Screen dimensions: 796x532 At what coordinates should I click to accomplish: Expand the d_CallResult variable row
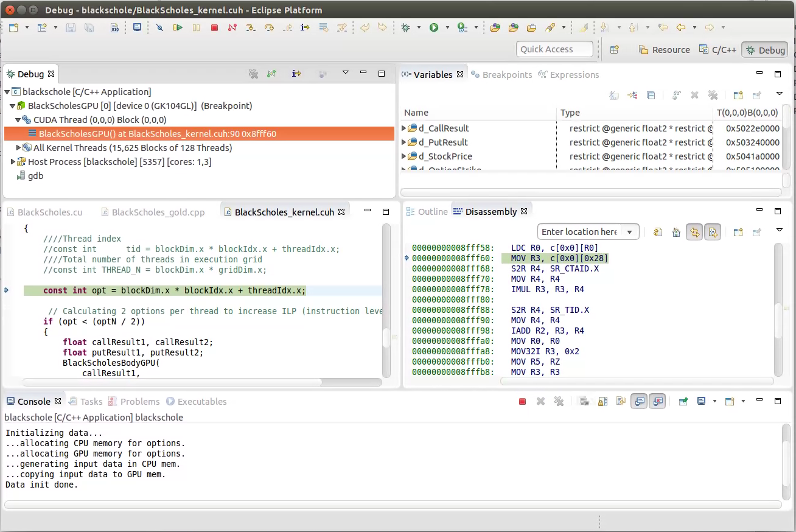404,128
